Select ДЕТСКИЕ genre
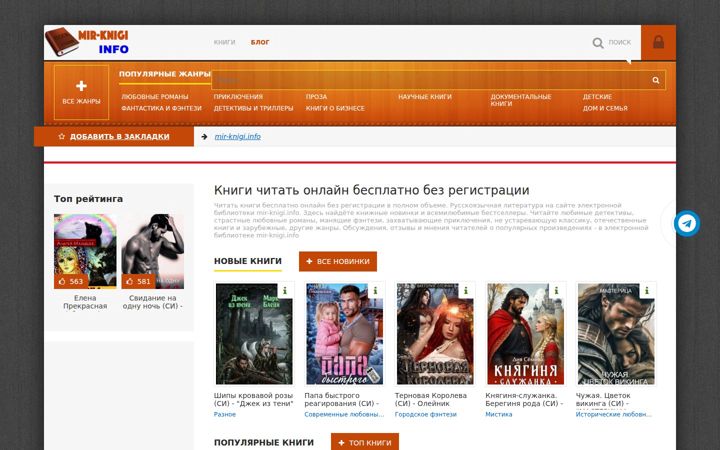This screenshot has width=720, height=450. click(597, 97)
